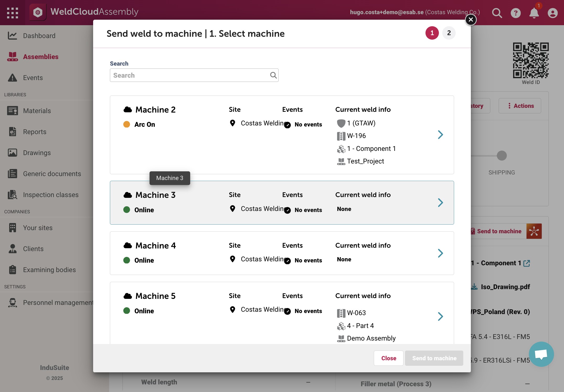
Task: Click the Clients person icon
Action: [12, 248]
